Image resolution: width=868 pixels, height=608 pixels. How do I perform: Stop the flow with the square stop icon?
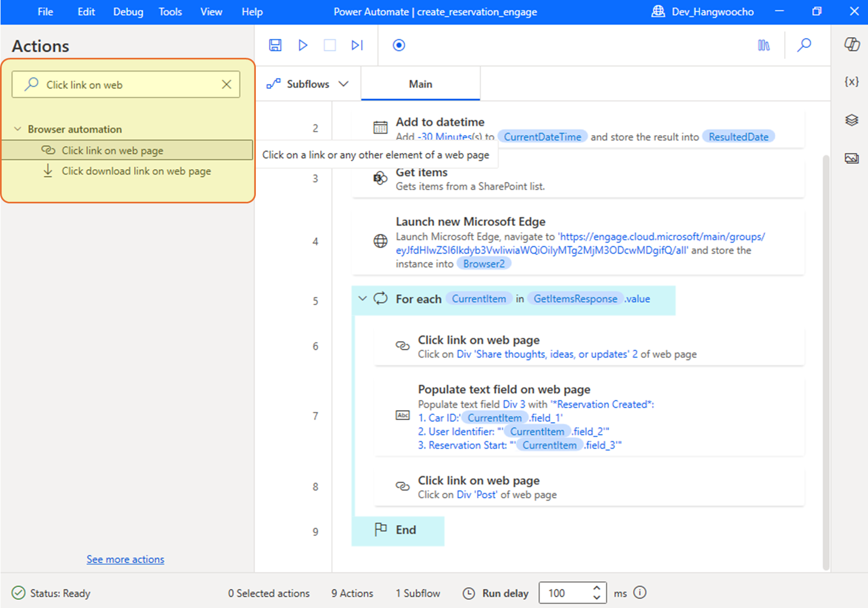[x=330, y=45]
